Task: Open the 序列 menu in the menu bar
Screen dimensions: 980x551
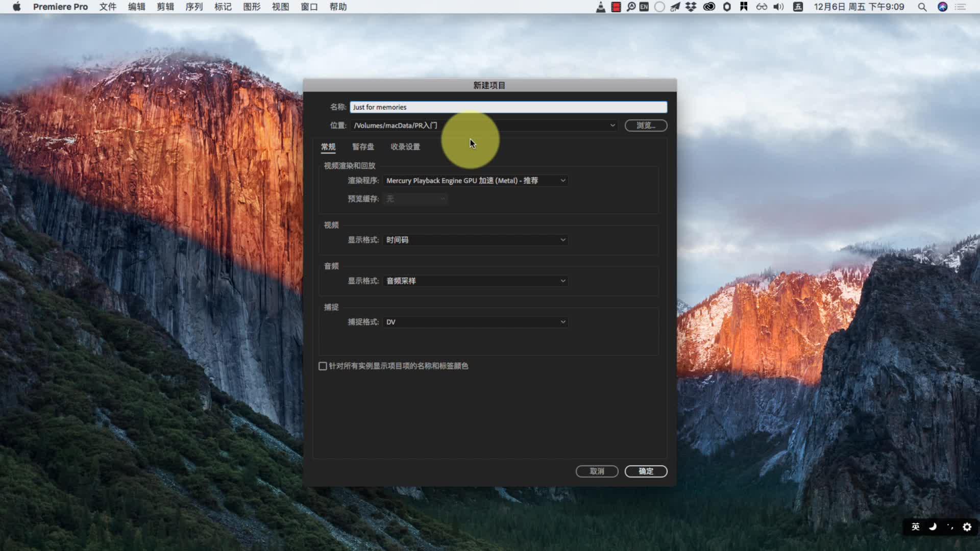Action: [194, 7]
